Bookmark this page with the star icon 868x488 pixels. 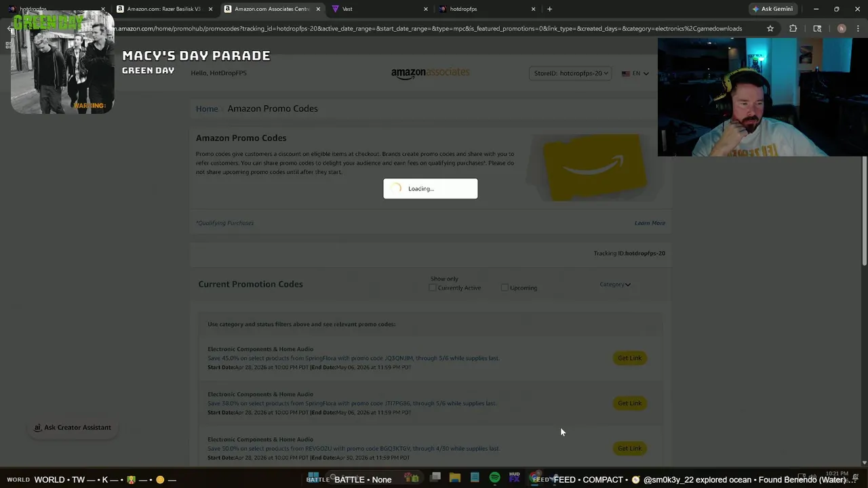click(x=770, y=28)
